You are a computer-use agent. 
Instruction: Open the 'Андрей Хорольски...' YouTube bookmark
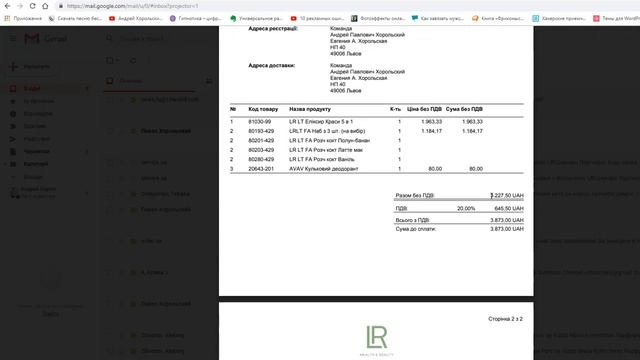coord(136,18)
